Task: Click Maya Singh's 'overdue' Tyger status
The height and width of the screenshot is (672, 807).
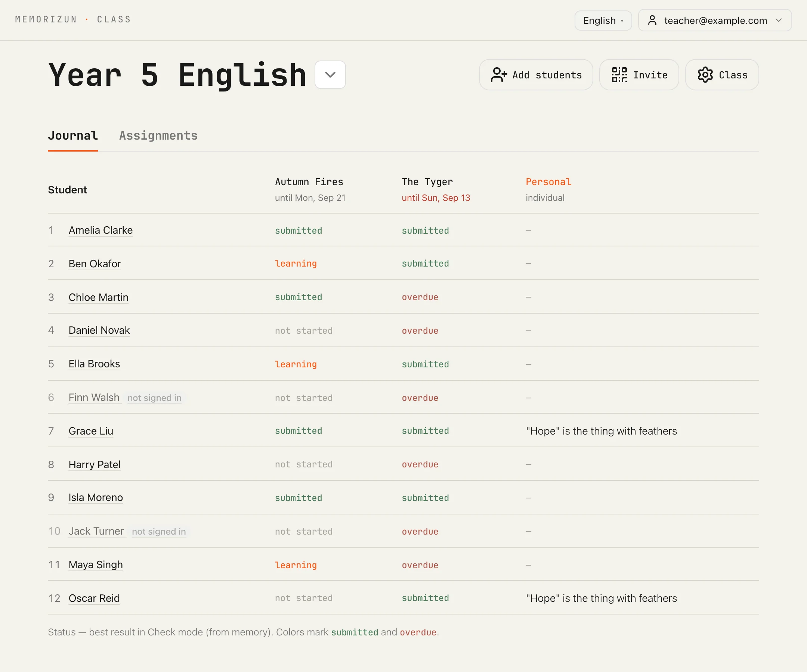Action: [420, 565]
